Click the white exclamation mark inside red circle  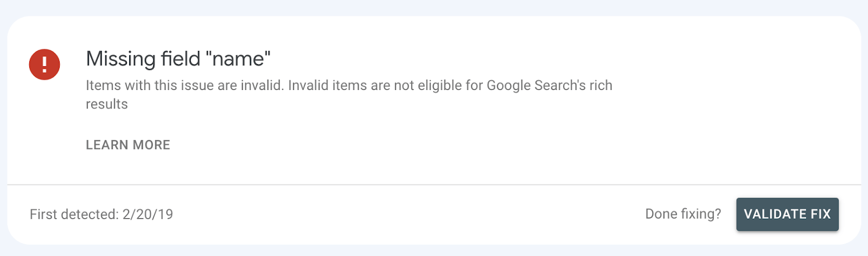tap(44, 65)
